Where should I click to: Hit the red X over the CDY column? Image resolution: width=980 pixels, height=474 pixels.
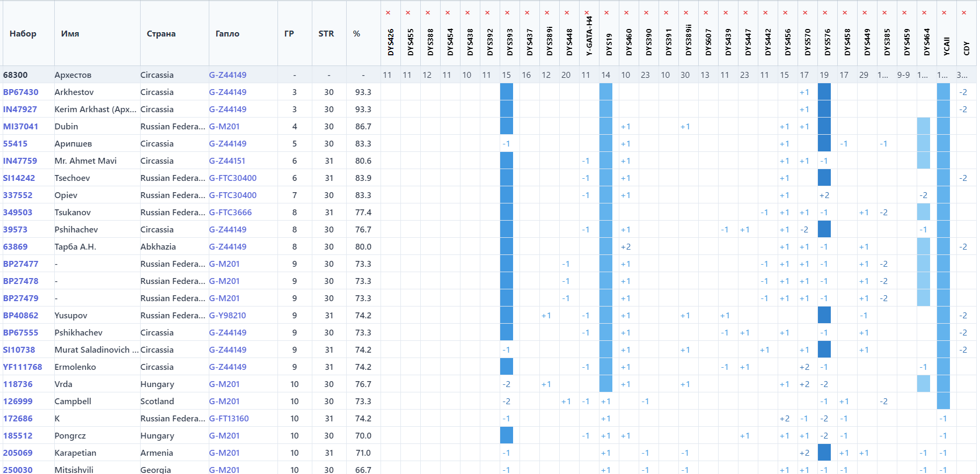tap(964, 13)
